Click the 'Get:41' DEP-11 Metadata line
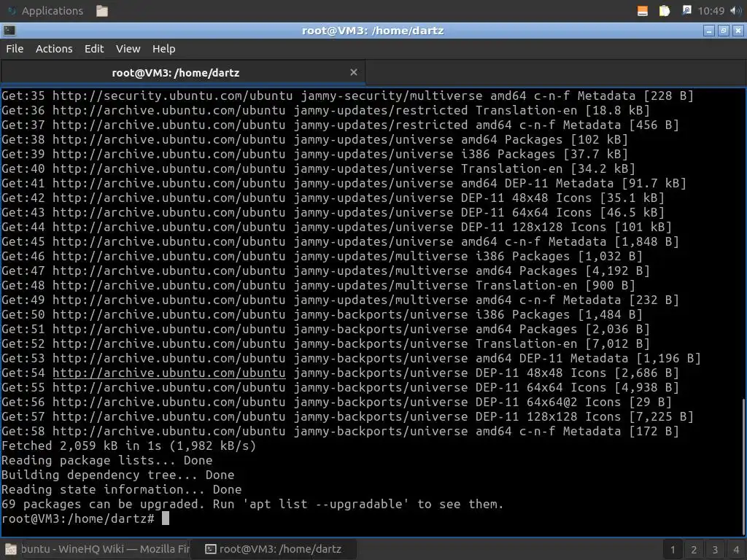 pyautogui.click(x=344, y=183)
